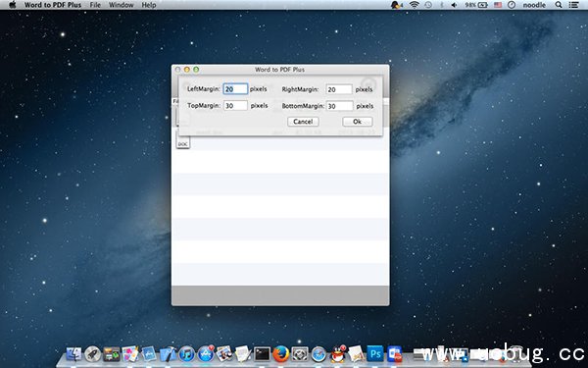This screenshot has height=368, width=588.
Task: Click the RightMargin input field
Action: coord(339,89)
